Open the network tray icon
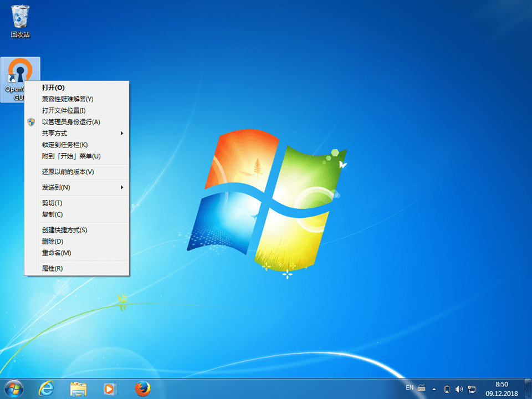 coord(472,389)
